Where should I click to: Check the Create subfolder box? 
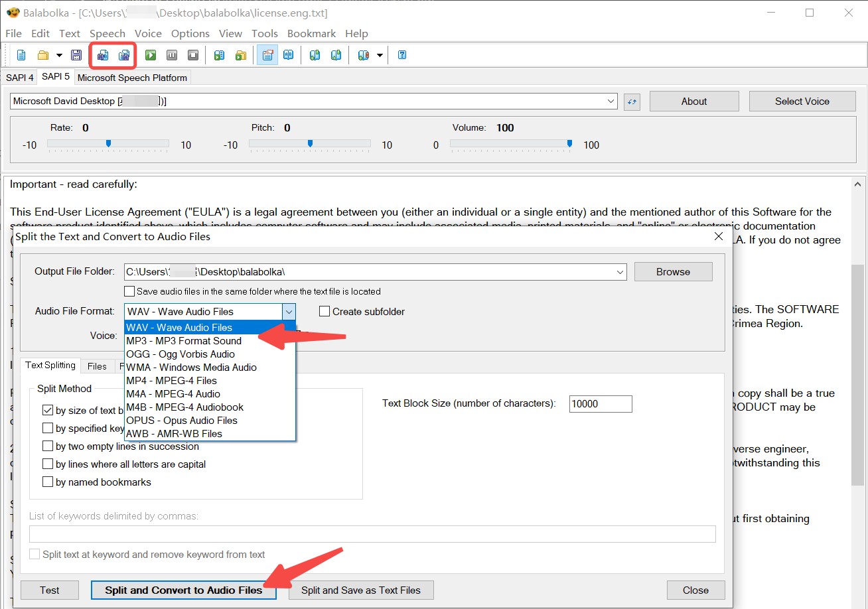[x=325, y=312]
